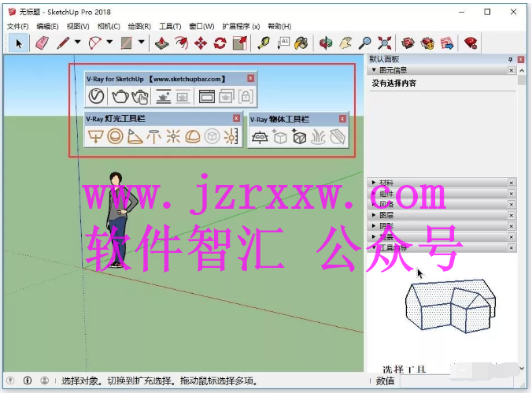Activate the Push/Pull tool
Viewport: 532px width, 397px height.
click(162, 43)
